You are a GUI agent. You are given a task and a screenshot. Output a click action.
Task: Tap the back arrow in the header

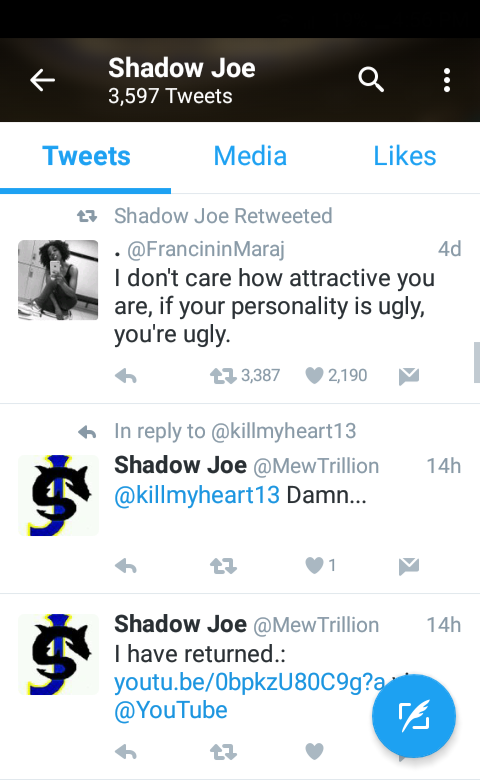[42, 80]
